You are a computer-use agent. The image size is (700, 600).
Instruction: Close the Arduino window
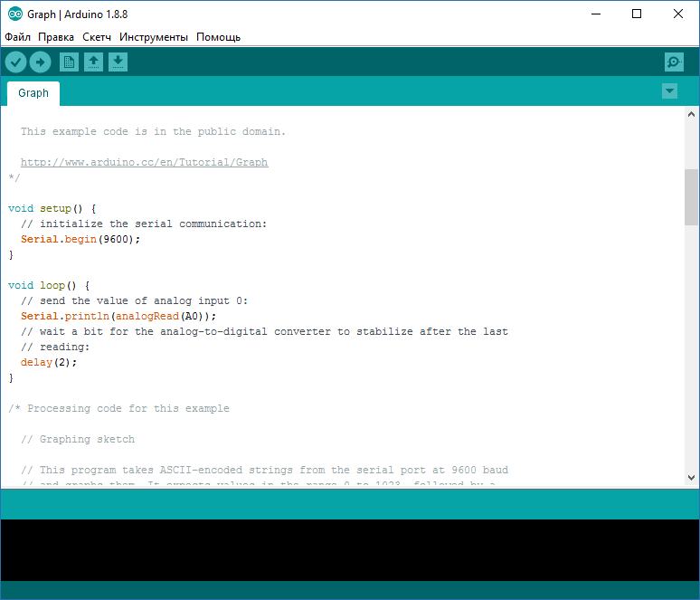coord(678,14)
